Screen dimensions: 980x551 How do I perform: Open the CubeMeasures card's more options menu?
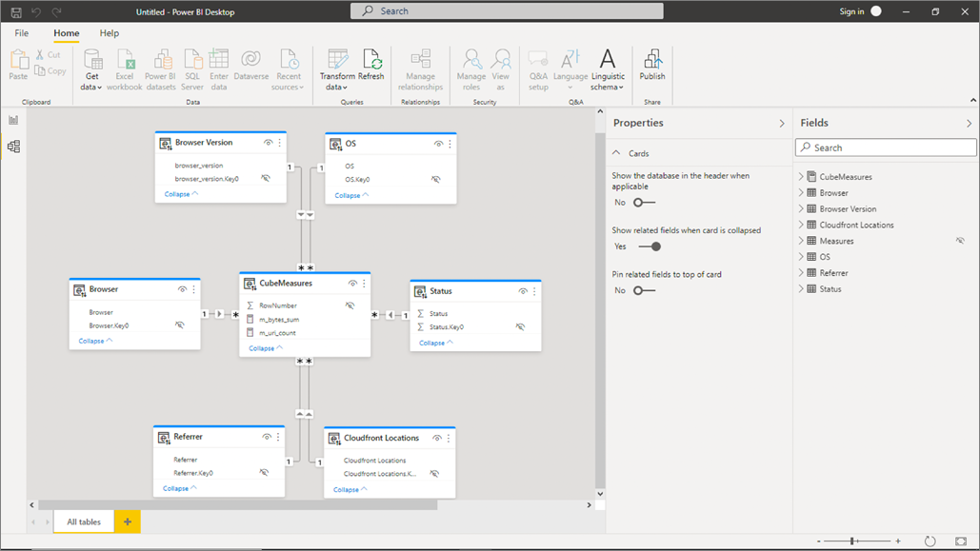point(364,284)
